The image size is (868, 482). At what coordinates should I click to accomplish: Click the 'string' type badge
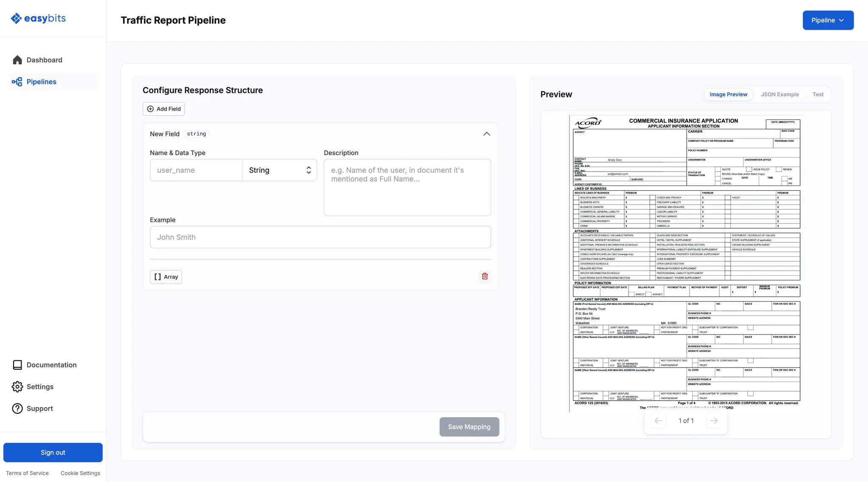[x=197, y=134]
